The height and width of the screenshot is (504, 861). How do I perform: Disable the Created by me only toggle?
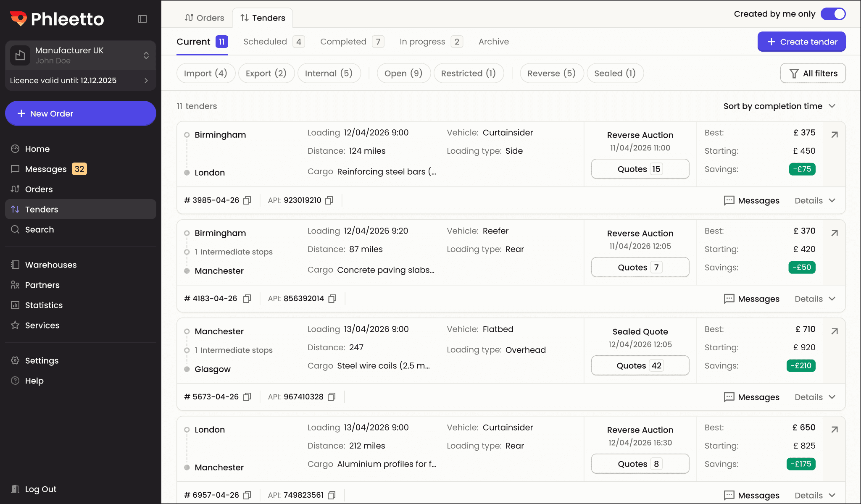click(833, 14)
